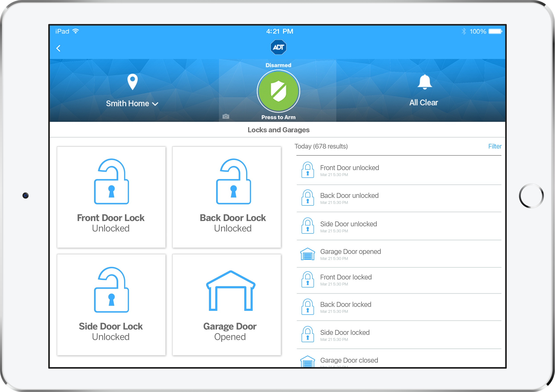Tap garage icon beside Garage Door opened
The width and height of the screenshot is (555, 392).
point(308,254)
